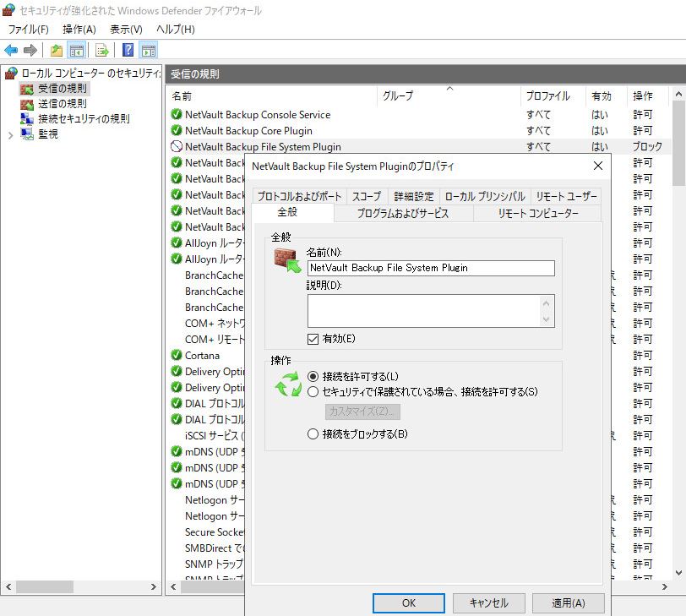The width and height of the screenshot is (686, 616).
Task: Click green check icon of NetVault Backup Core Plugin
Action: (177, 130)
